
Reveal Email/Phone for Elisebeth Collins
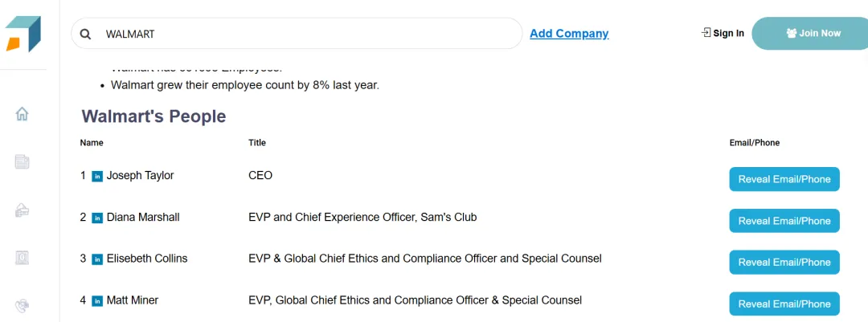coord(784,262)
